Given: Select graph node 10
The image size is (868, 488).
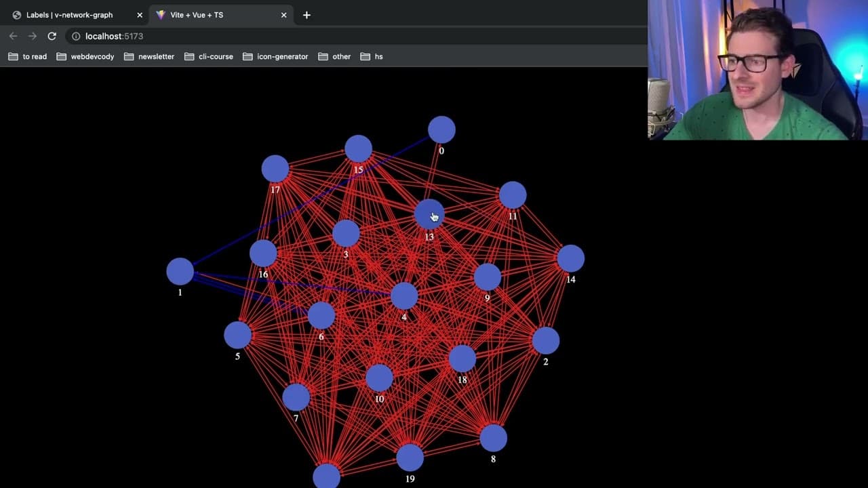Looking at the screenshot, I should click(x=379, y=378).
